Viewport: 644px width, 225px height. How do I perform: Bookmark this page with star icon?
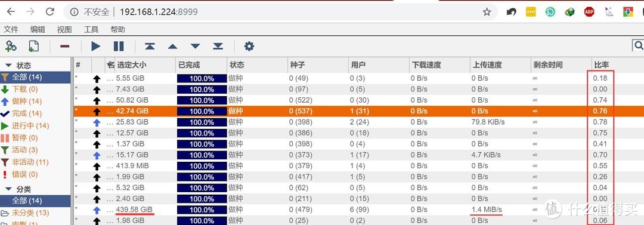tap(487, 12)
